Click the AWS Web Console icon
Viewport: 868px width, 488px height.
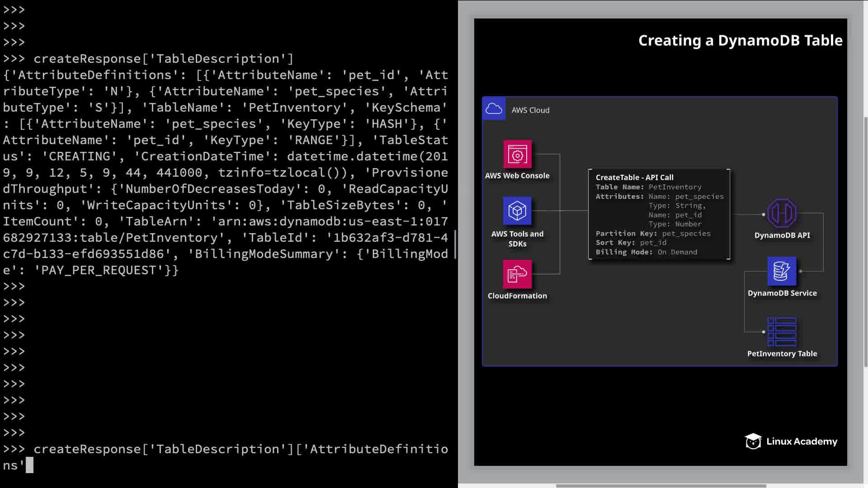[x=517, y=154]
